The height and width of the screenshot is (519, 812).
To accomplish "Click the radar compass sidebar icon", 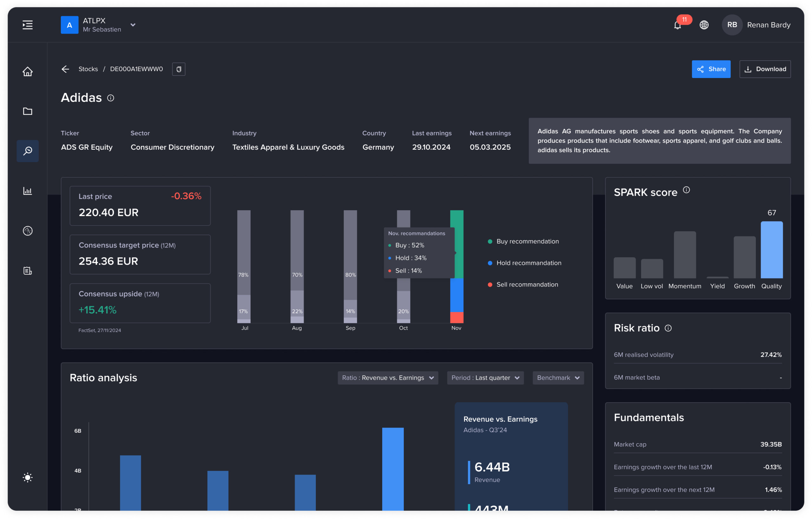I will [28, 231].
